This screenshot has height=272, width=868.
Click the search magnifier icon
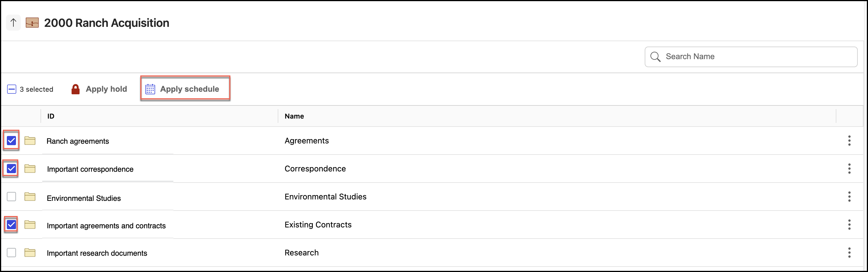[655, 57]
